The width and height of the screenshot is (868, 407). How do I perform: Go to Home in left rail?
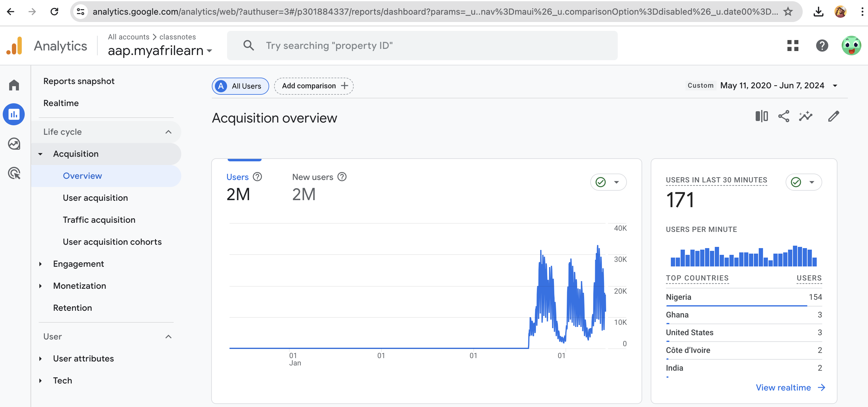[x=14, y=85]
